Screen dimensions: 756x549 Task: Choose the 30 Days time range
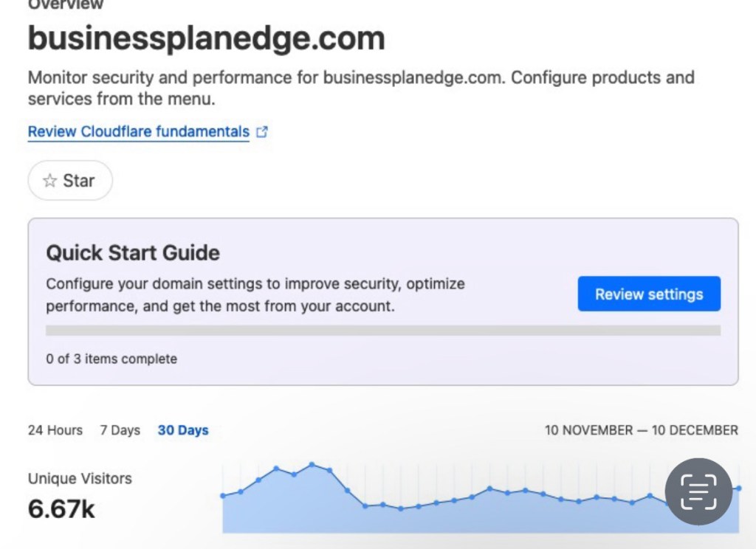coord(183,430)
